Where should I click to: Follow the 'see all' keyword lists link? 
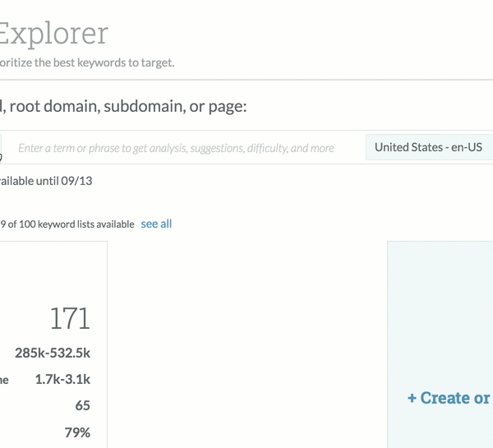pyautogui.click(x=156, y=224)
